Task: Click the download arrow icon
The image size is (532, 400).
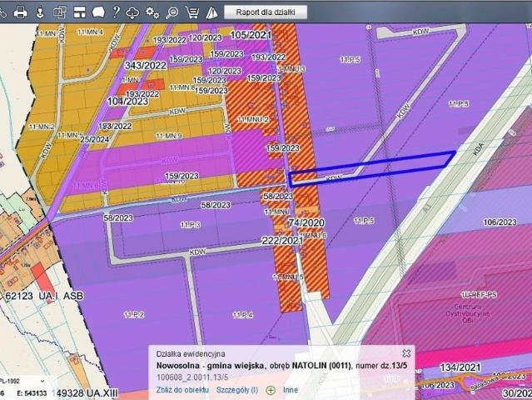Action: coord(40,12)
